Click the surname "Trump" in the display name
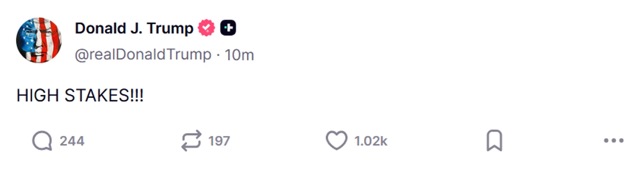Image resolution: width=644 pixels, height=172 pixels. (x=170, y=28)
